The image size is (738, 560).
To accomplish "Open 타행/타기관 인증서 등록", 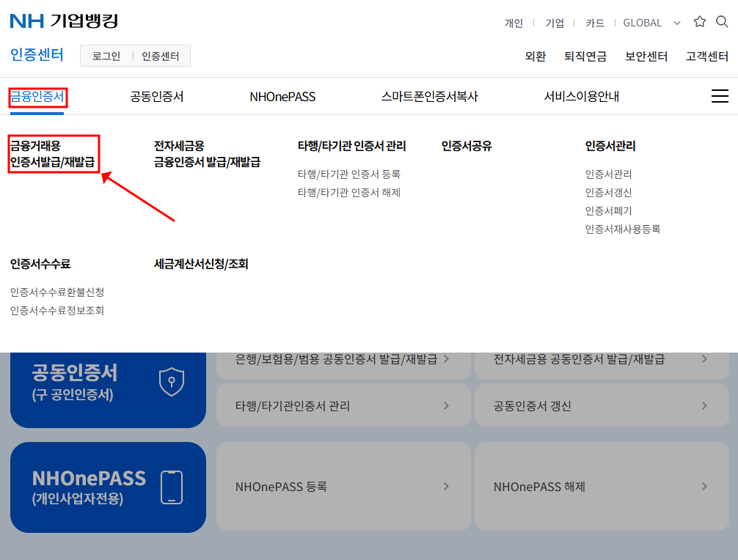I will click(x=348, y=174).
